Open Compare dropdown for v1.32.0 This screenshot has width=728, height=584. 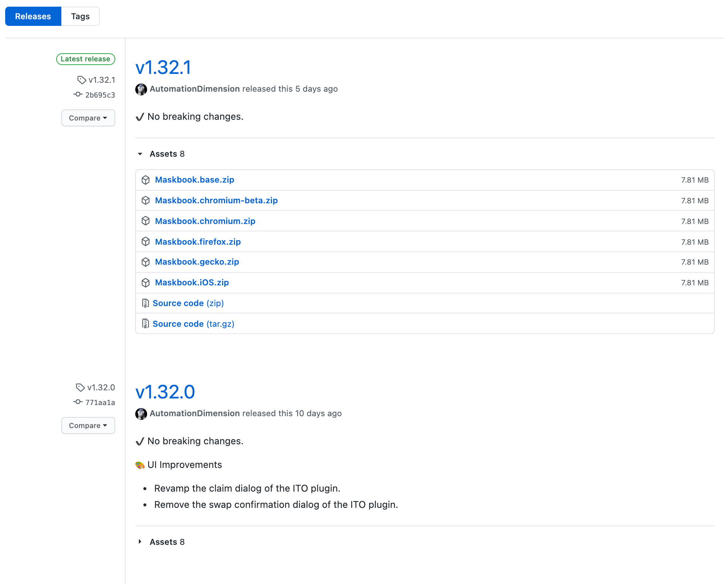coord(88,425)
